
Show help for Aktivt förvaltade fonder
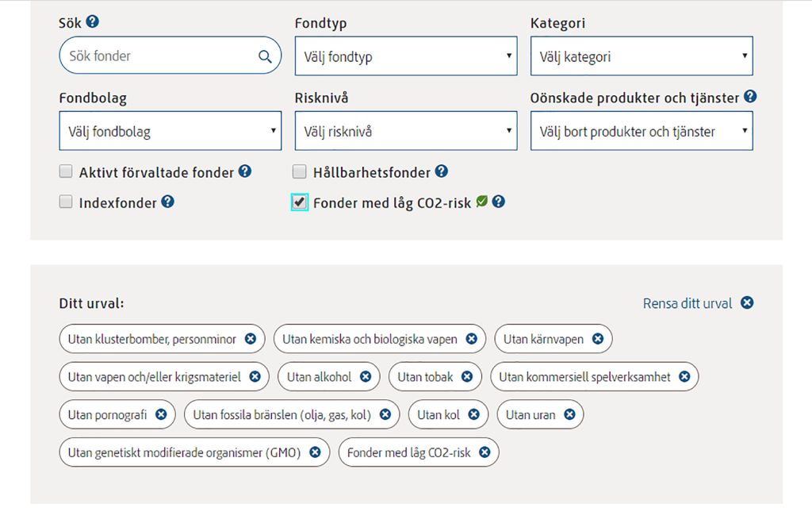coord(245,171)
